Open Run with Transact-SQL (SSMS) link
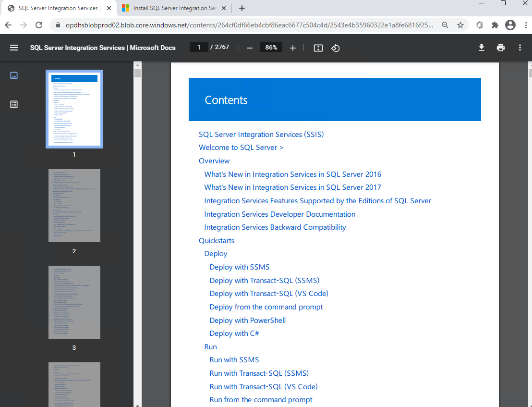 [x=259, y=373]
